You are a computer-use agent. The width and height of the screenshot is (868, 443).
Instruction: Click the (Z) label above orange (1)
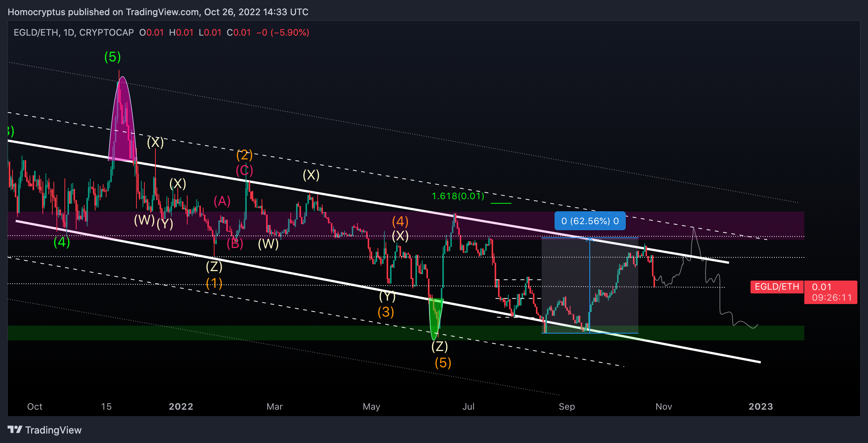click(214, 267)
